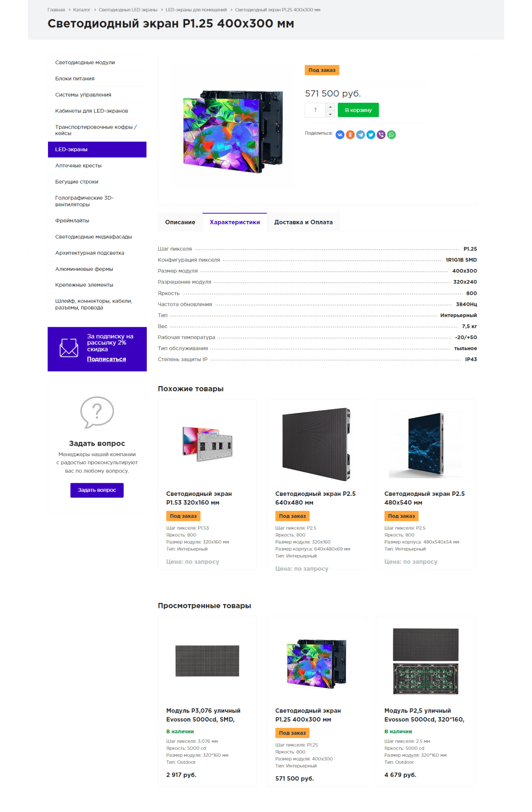The width and height of the screenshot is (532, 812).
Task: Click the quantity input field
Action: tap(316, 110)
